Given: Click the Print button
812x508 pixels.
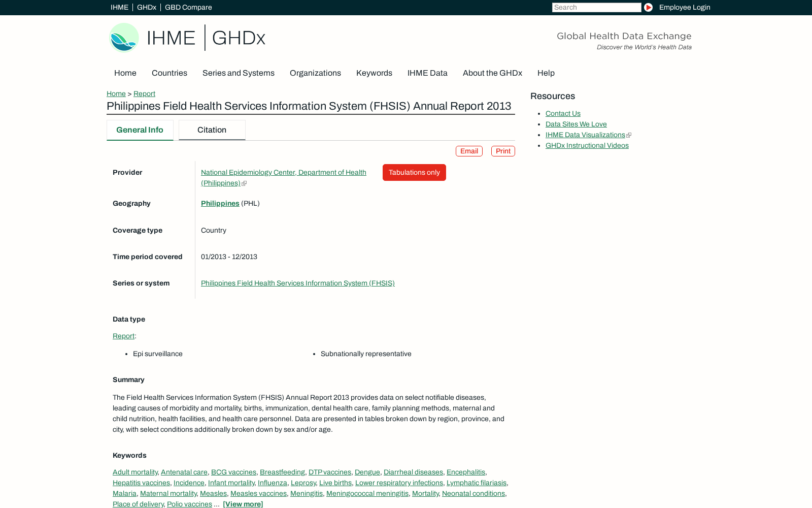Looking at the screenshot, I should click(x=503, y=151).
